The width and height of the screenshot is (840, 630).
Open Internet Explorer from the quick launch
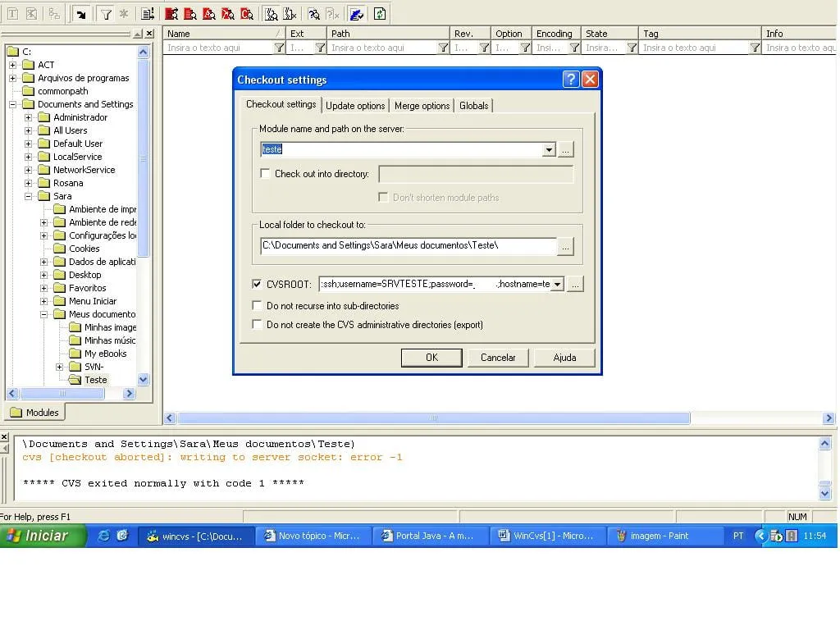tap(103, 535)
